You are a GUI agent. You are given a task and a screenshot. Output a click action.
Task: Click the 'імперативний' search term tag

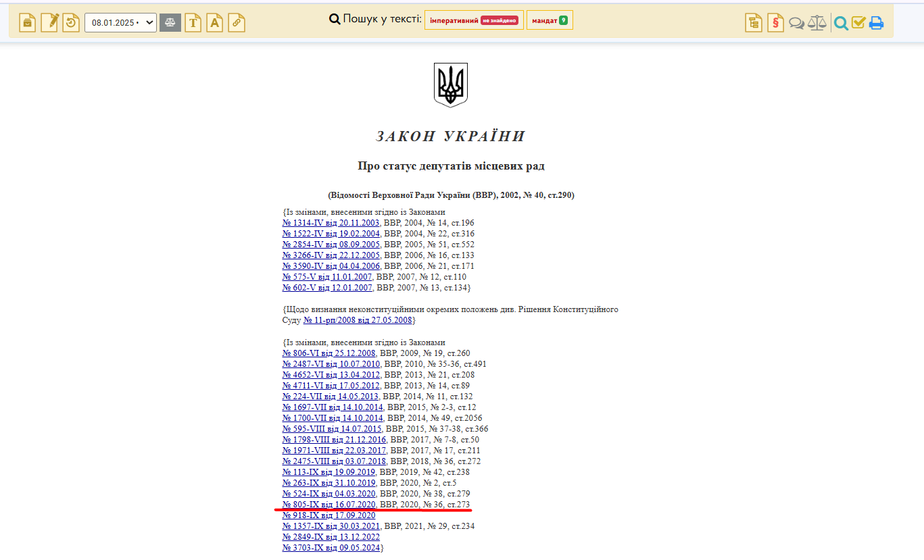click(474, 20)
